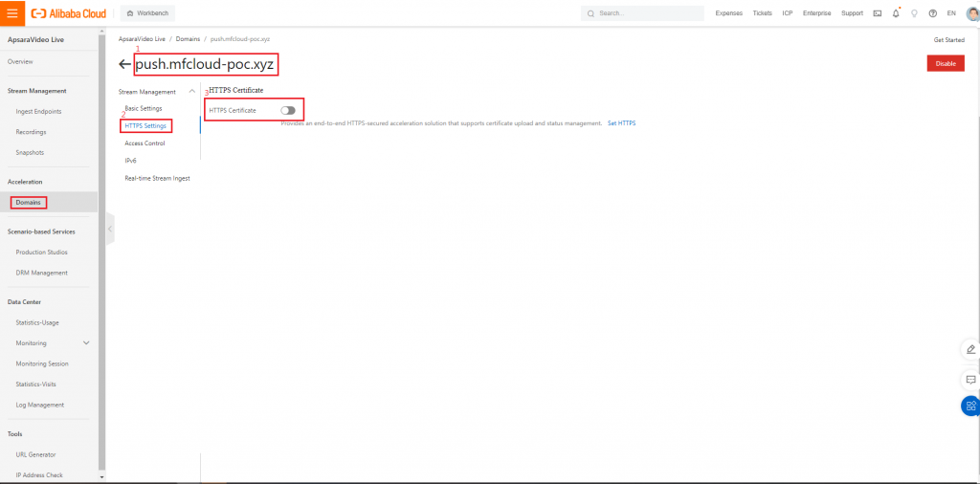The height and width of the screenshot is (484, 980).
Task: Open the Tickets menu
Action: coord(763,13)
